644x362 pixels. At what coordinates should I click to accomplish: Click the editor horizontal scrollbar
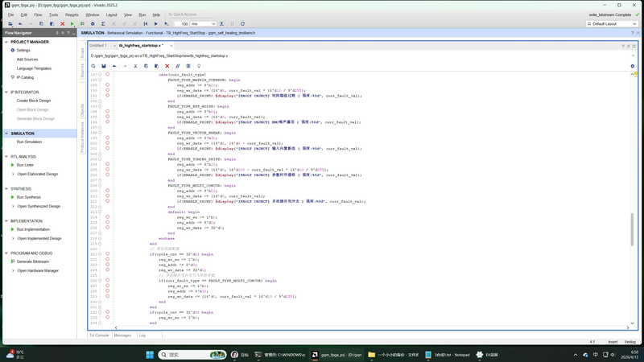tap(372, 327)
